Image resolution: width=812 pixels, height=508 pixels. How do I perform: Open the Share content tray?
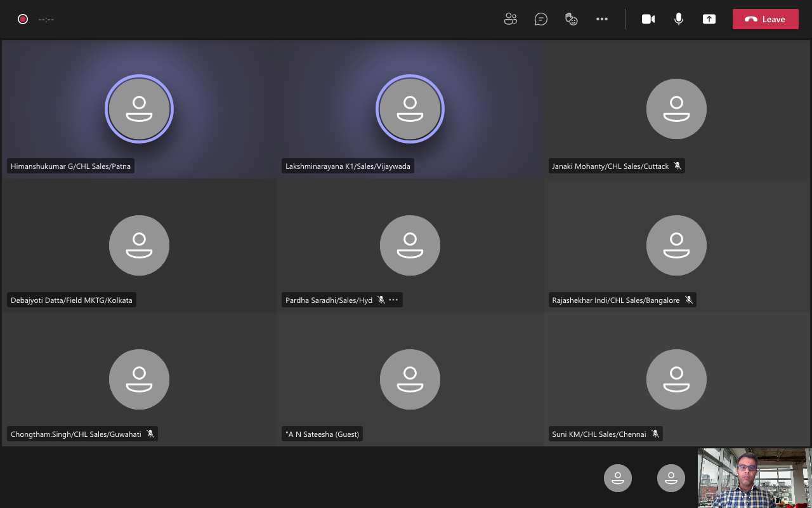[x=709, y=19]
